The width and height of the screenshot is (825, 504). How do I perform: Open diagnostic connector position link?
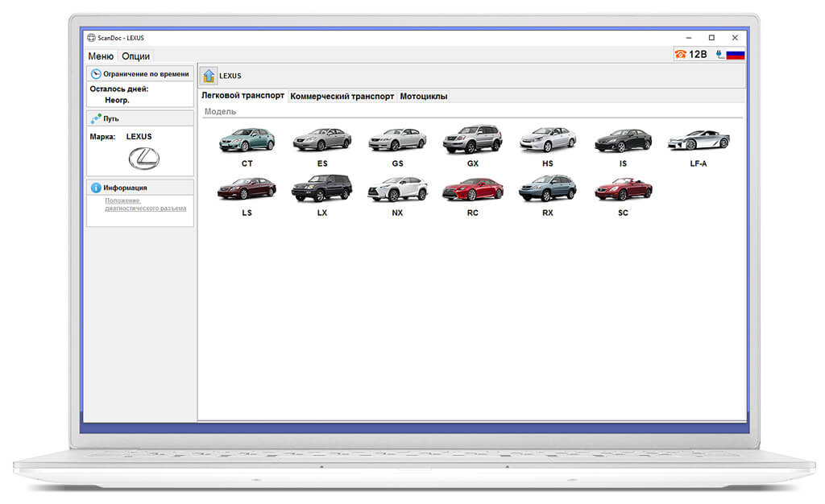(145, 204)
